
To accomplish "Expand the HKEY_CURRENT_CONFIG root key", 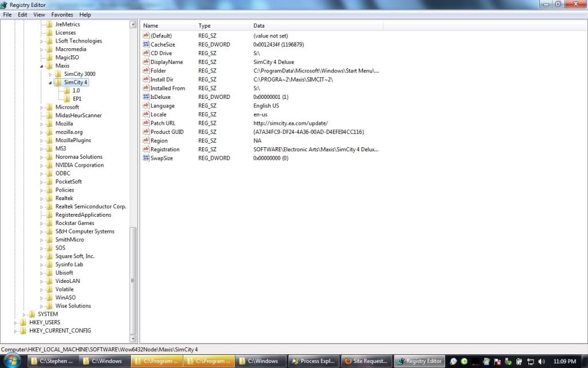I will click(x=16, y=331).
